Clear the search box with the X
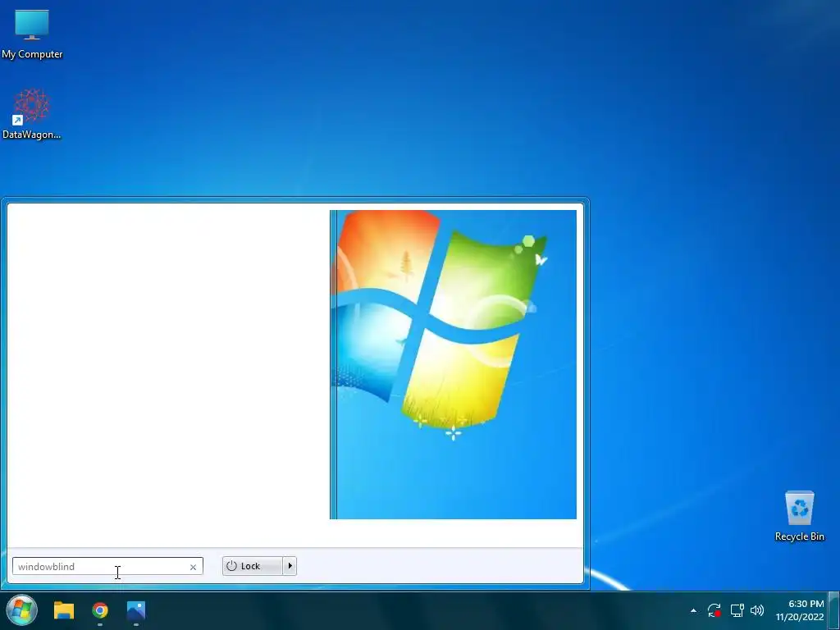 point(193,567)
